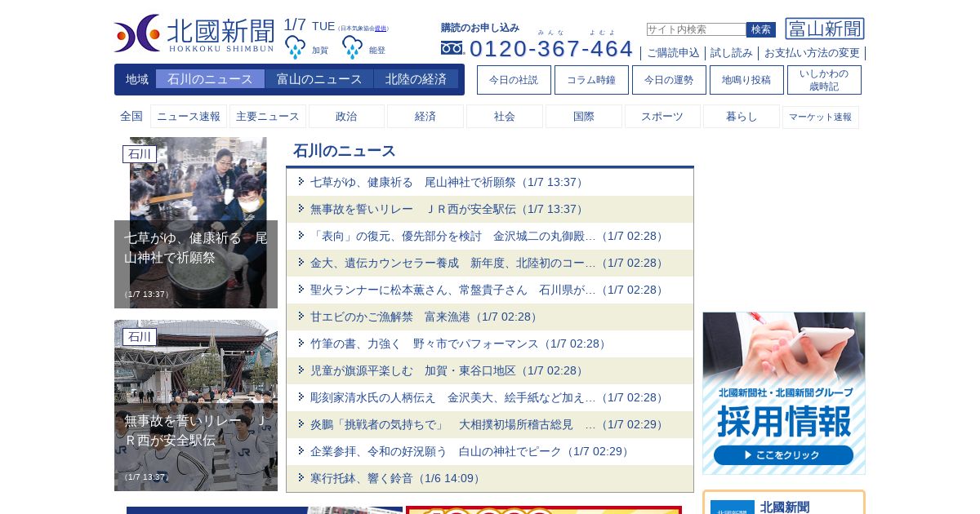Select the 北陸の経済 tab

pos(416,79)
